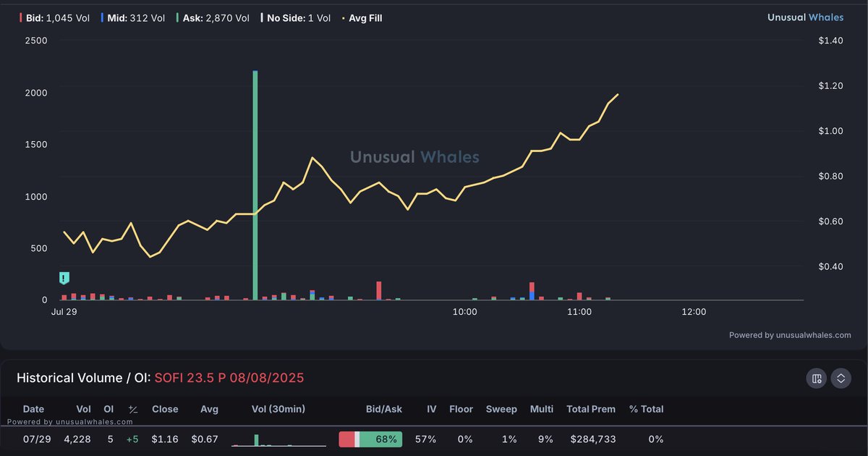Viewport: 868px width, 456px height.
Task: Toggle the No Side legend entry
Action: [296, 17]
